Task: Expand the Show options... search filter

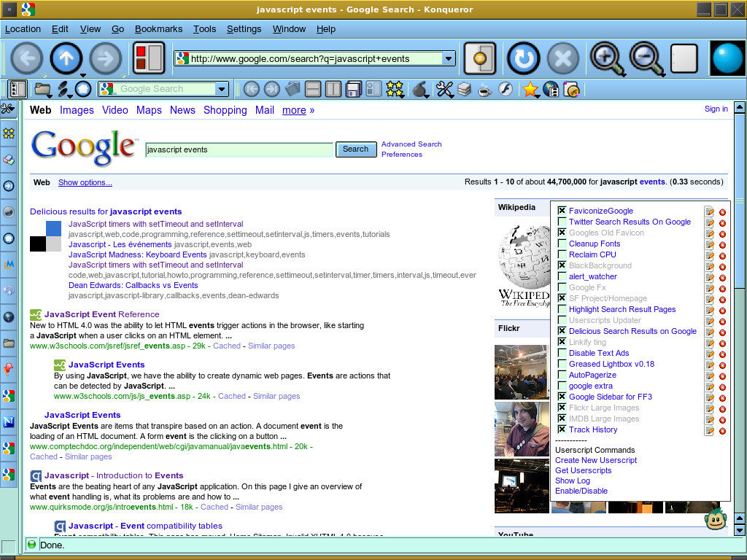Action: click(x=85, y=182)
